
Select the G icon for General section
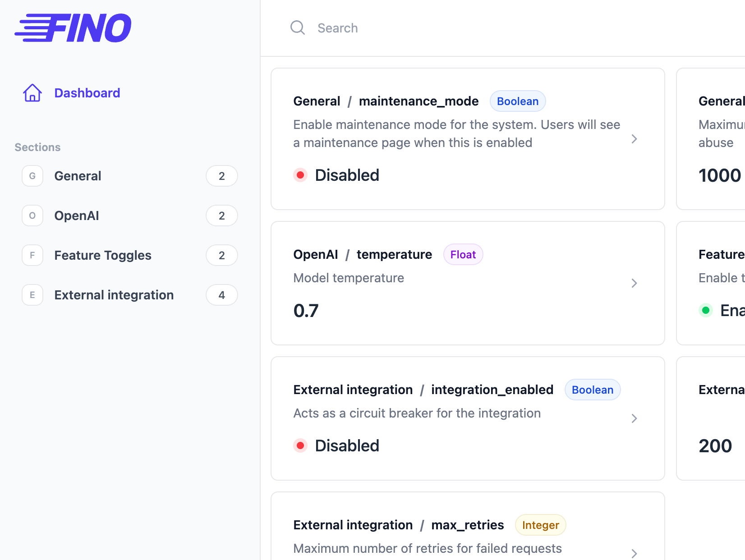[x=32, y=176]
